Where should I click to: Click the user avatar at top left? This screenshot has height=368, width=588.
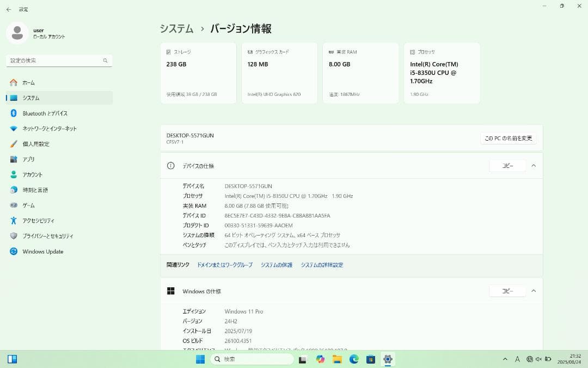[17, 33]
